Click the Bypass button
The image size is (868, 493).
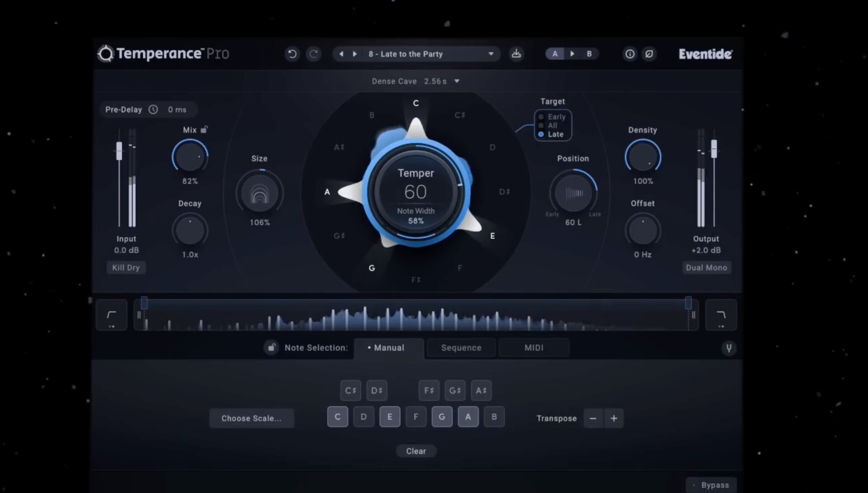pos(712,485)
